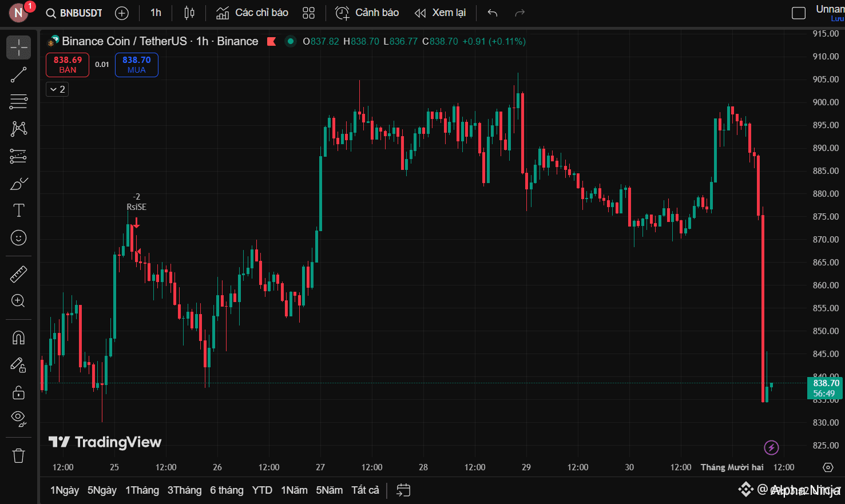This screenshot has height=504, width=845.
Task: Select the 1Năm date range
Action: [294, 490]
